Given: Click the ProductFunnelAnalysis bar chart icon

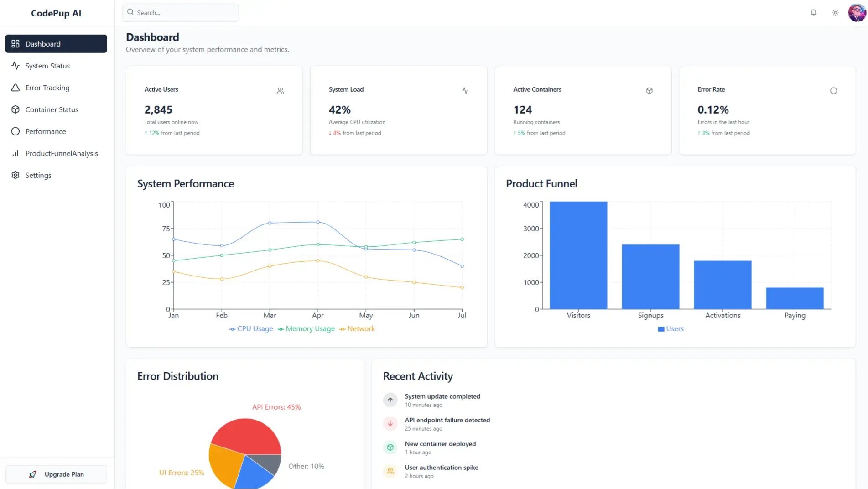Looking at the screenshot, I should (16, 153).
